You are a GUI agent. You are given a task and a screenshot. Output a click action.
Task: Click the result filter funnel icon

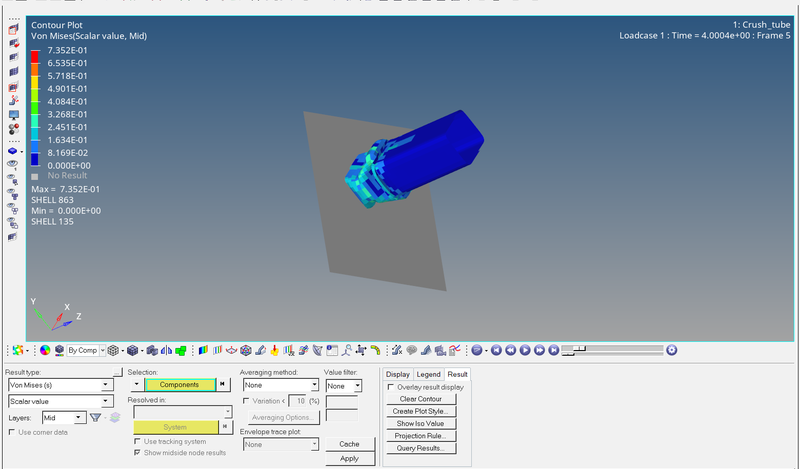coord(96,417)
